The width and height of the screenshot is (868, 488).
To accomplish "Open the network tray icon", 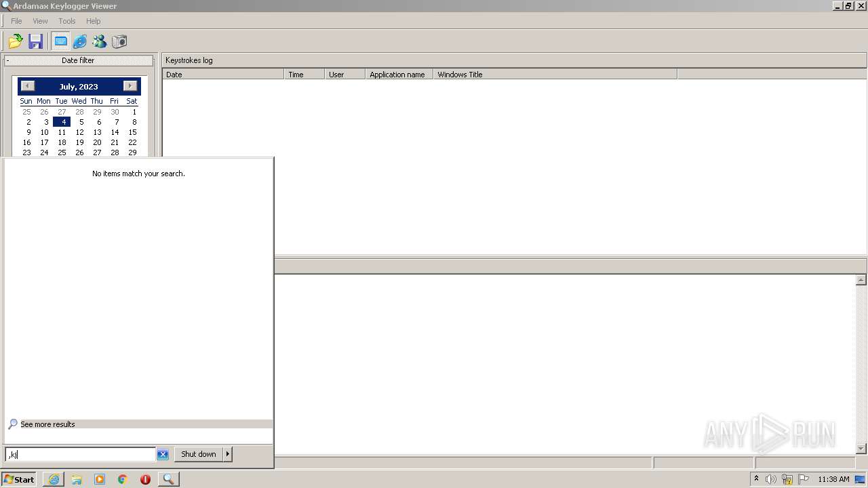I will pyautogui.click(x=787, y=479).
